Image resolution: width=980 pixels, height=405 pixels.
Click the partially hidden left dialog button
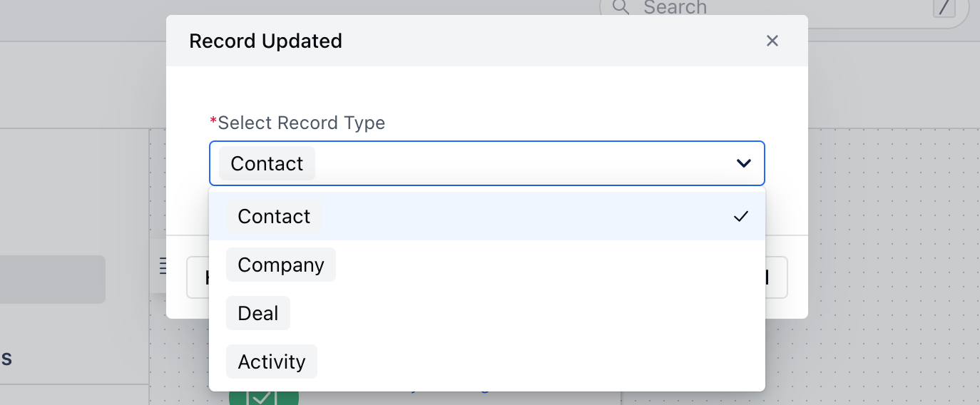198,277
